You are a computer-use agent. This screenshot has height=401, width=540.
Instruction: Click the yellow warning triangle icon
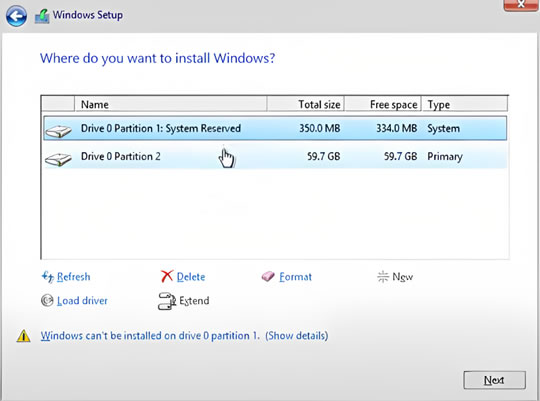(23, 336)
